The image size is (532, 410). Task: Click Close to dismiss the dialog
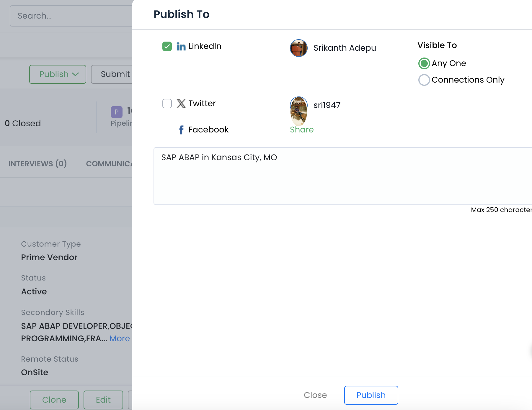click(x=315, y=395)
